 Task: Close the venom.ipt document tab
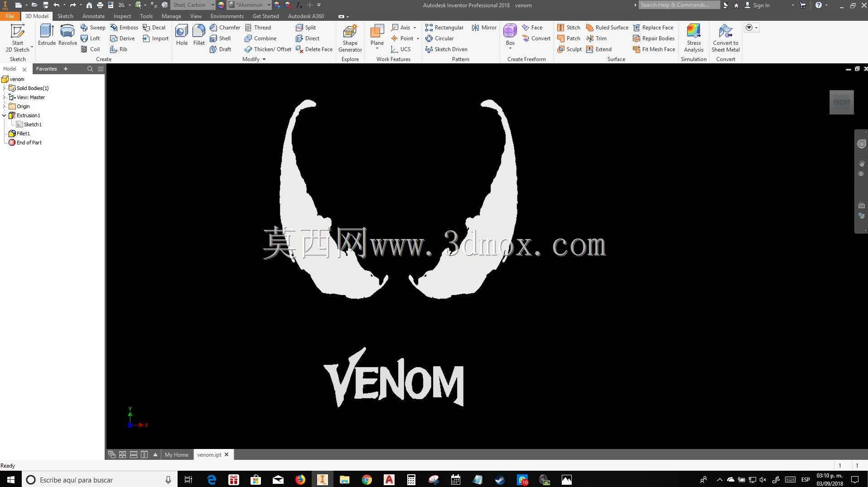click(227, 454)
